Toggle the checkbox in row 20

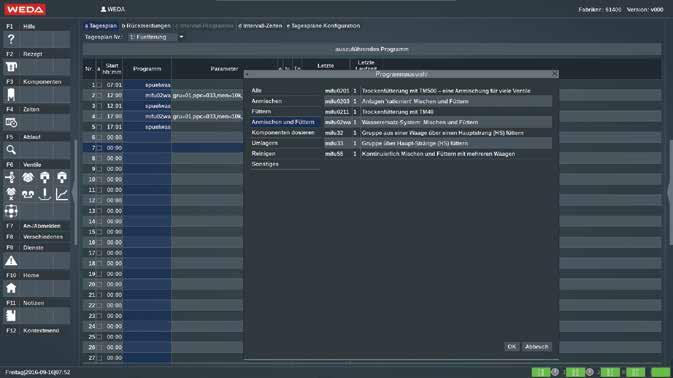click(x=99, y=284)
